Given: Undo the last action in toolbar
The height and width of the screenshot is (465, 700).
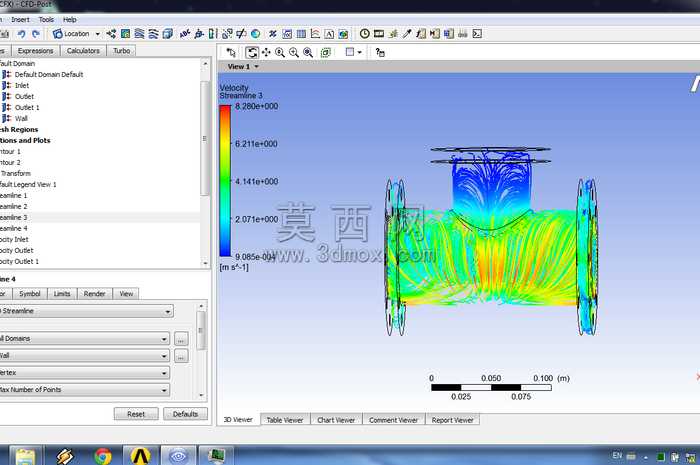Looking at the screenshot, I should pyautogui.click(x=21, y=34).
